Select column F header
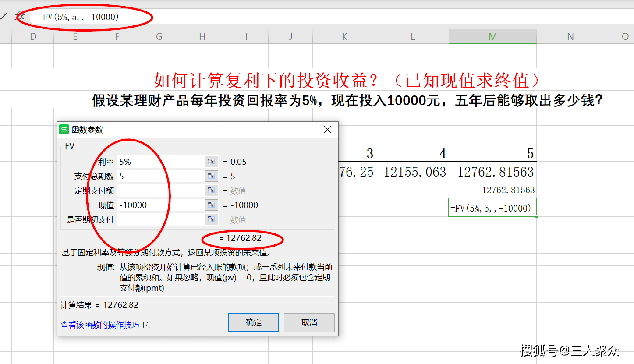The height and width of the screenshot is (364, 634). coord(117,37)
